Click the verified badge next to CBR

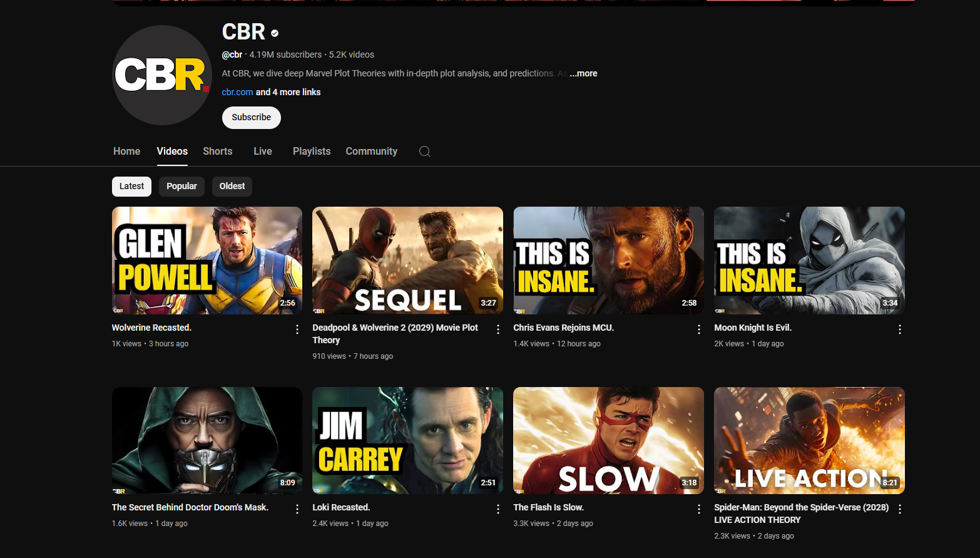tap(275, 33)
